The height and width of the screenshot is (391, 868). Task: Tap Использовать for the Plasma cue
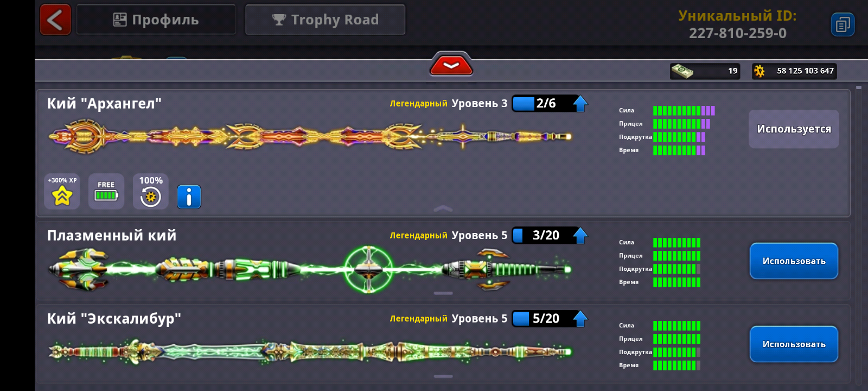coord(794,261)
